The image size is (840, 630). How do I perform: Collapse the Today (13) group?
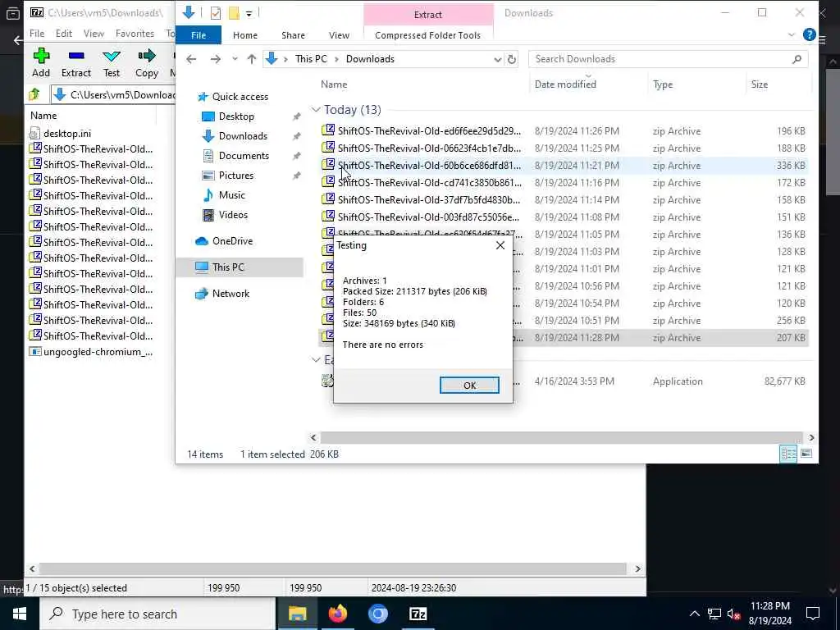pyautogui.click(x=316, y=110)
